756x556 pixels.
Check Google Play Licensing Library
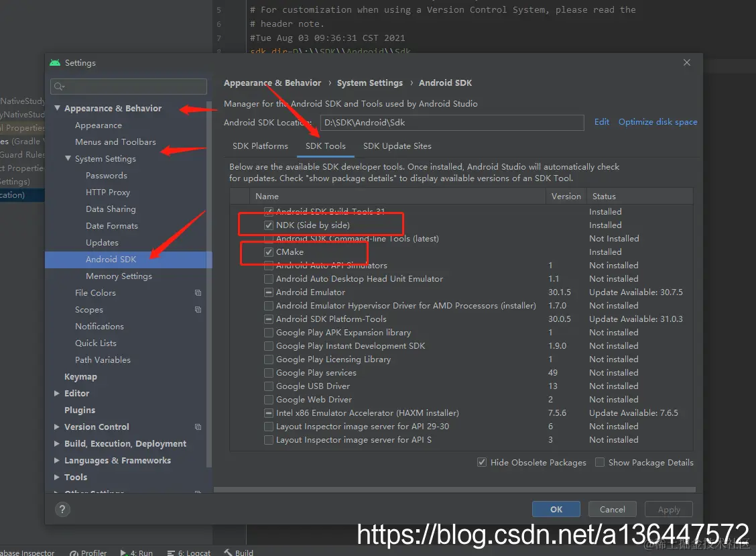pos(269,359)
